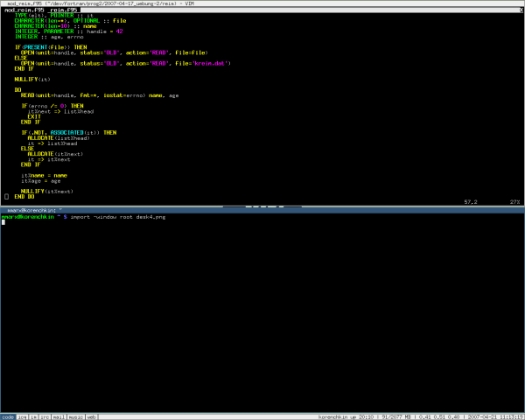
Task: Click the 'IF(.NOT. ASSOCIATED(it)) THEN' line
Action: coord(68,133)
